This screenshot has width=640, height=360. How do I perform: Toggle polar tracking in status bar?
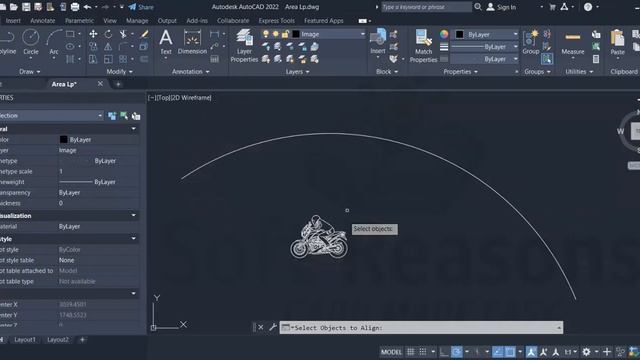pyautogui.click(x=457, y=352)
